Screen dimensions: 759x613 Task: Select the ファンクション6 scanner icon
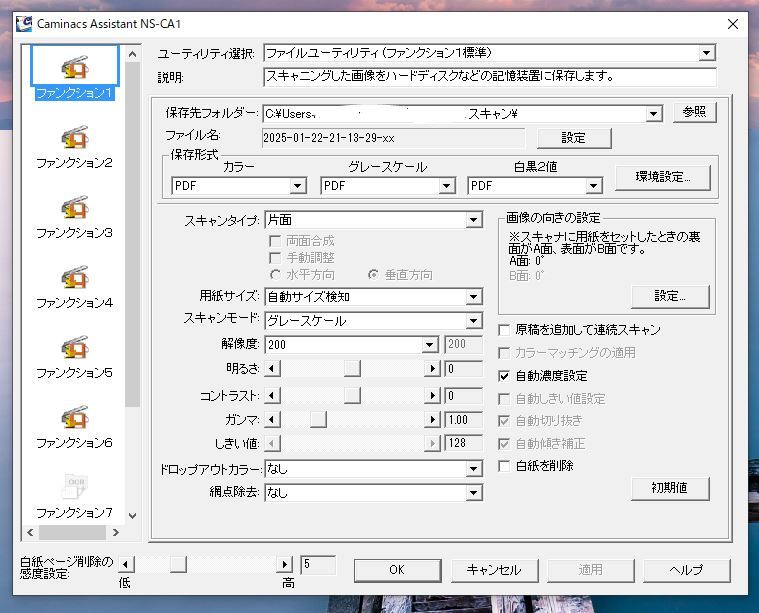[75, 417]
